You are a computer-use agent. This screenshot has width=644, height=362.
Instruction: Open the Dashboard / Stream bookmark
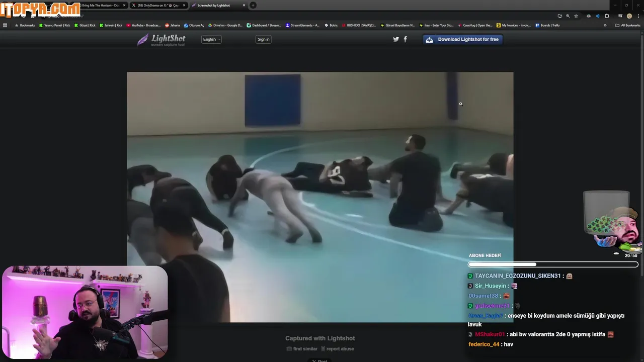tap(264, 25)
